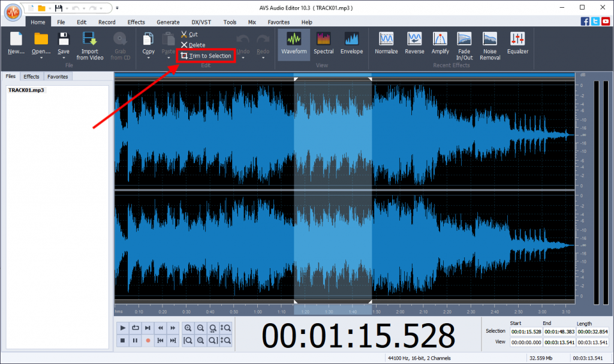Cut the selected audio

[189, 34]
